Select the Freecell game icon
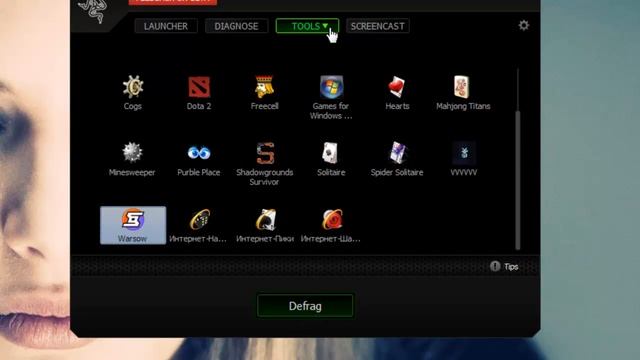The image size is (640, 360). (264, 87)
